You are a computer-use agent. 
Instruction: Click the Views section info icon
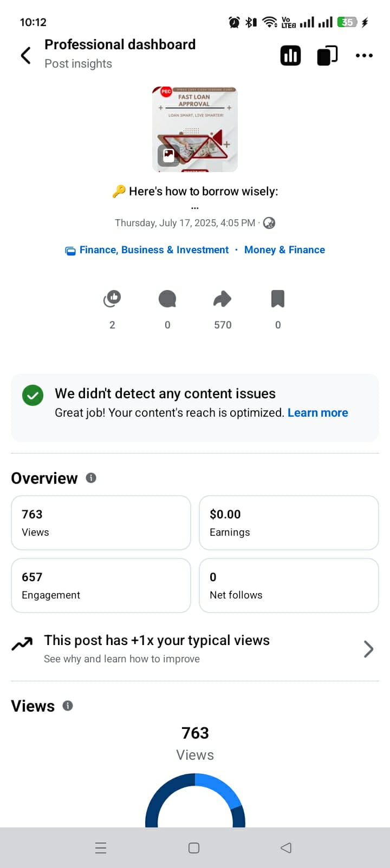point(68,706)
